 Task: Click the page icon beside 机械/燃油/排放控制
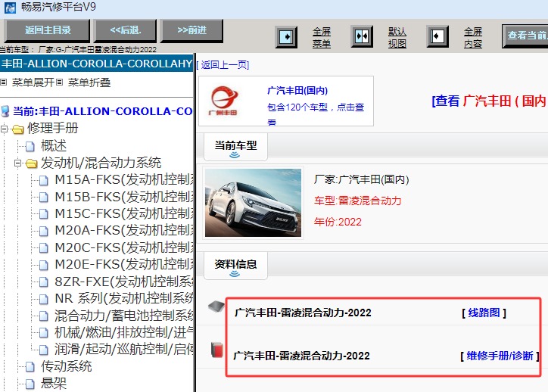(44, 333)
